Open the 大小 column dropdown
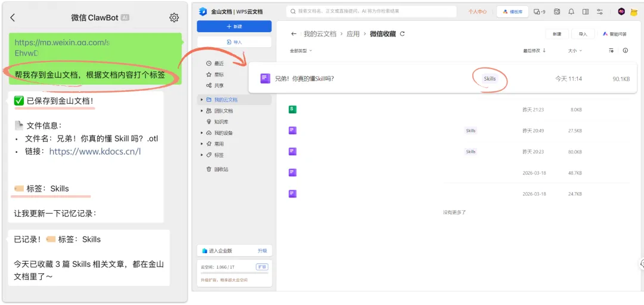The width and height of the screenshot is (644, 305). pyautogui.click(x=575, y=51)
